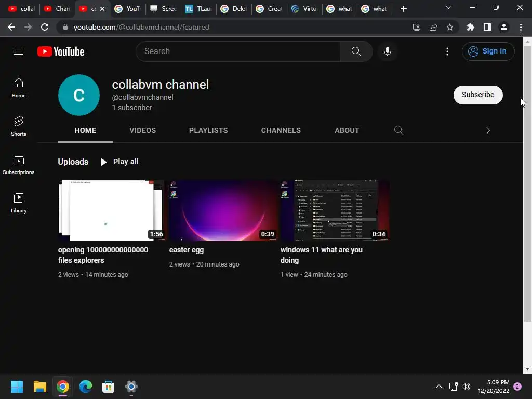Image resolution: width=532 pixels, height=399 pixels.
Task: Open Microsoft Edge from the taskbar
Action: point(86,387)
